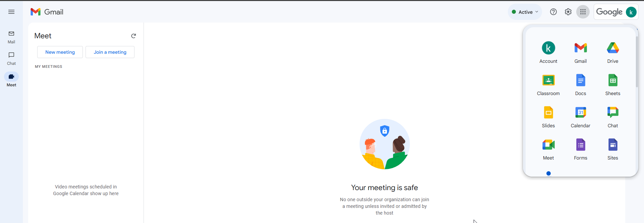This screenshot has width=644, height=223.
Task: Expand the Active status dropdown
Action: tap(525, 12)
